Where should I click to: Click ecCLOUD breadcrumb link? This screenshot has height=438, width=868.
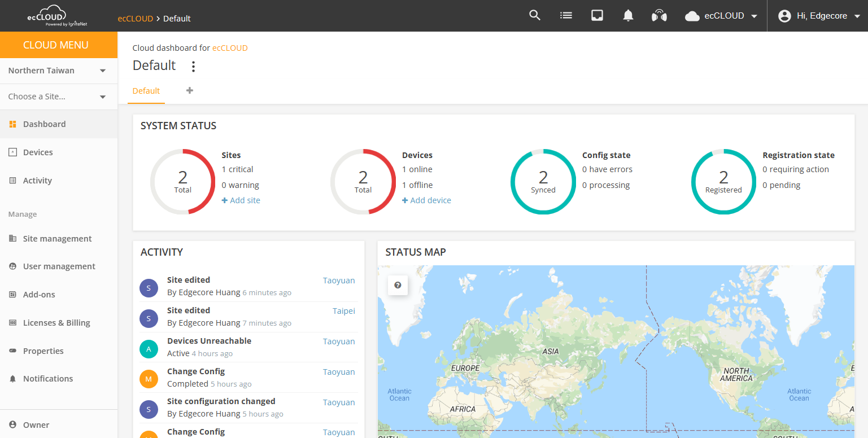click(135, 19)
